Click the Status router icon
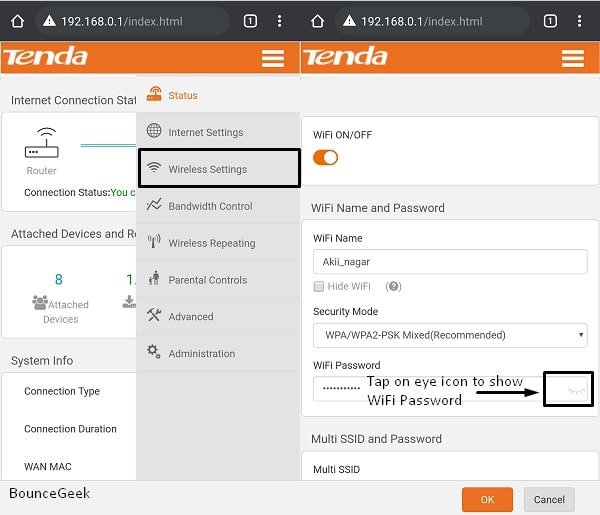Viewport: 600px width, 515px height. click(154, 94)
